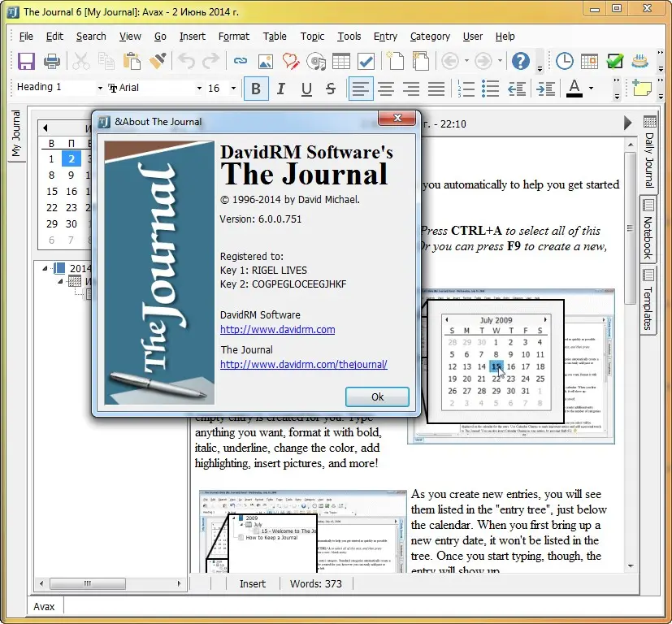This screenshot has width=672, height=624.
Task: Toggle Bold formatting
Action: point(256,89)
